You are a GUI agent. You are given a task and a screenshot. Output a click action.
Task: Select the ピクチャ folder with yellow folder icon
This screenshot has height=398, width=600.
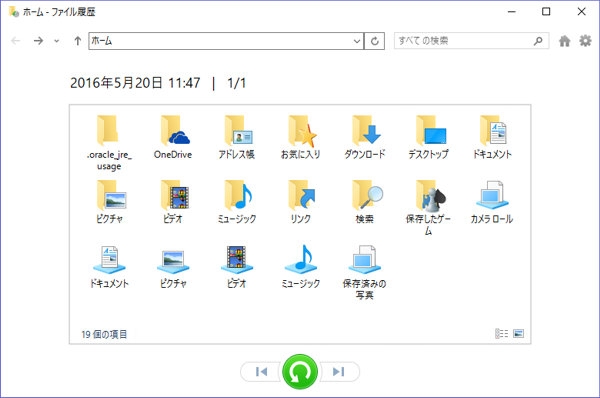pyautogui.click(x=109, y=202)
